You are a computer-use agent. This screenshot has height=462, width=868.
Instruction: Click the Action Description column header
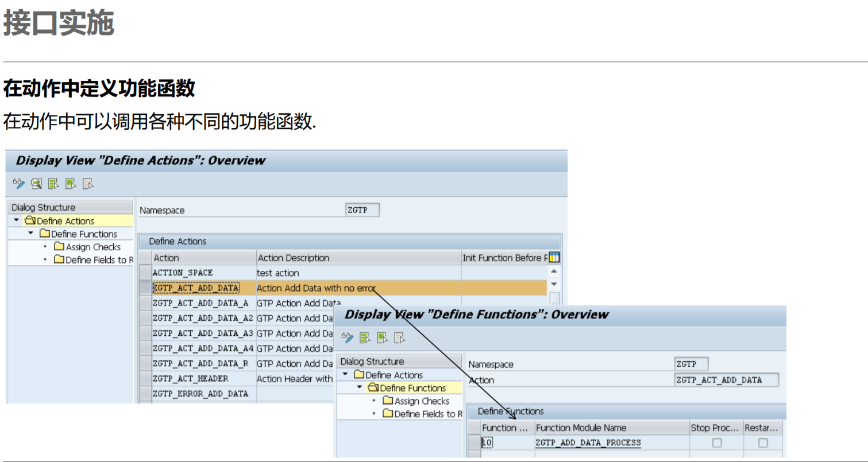(x=293, y=257)
